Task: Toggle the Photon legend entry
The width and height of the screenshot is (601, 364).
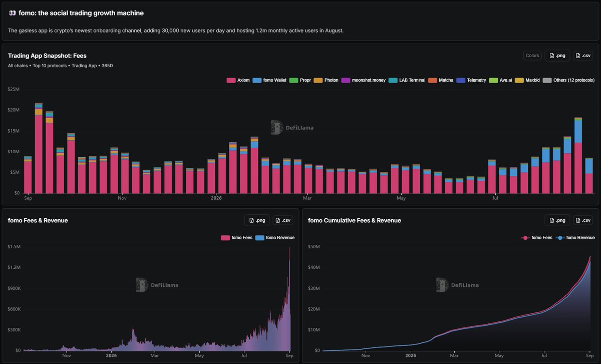Action: [x=326, y=80]
